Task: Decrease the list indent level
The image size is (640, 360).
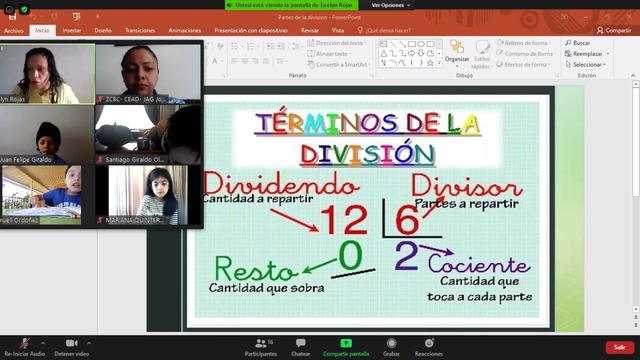Action: 270,47
